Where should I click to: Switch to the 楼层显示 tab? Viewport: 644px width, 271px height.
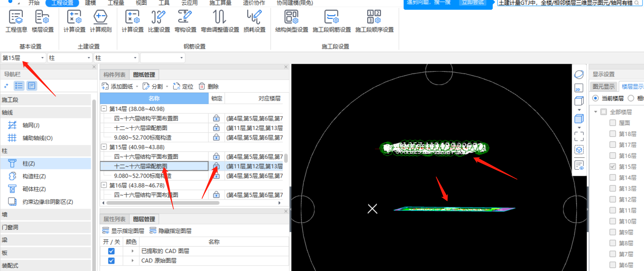pos(632,86)
